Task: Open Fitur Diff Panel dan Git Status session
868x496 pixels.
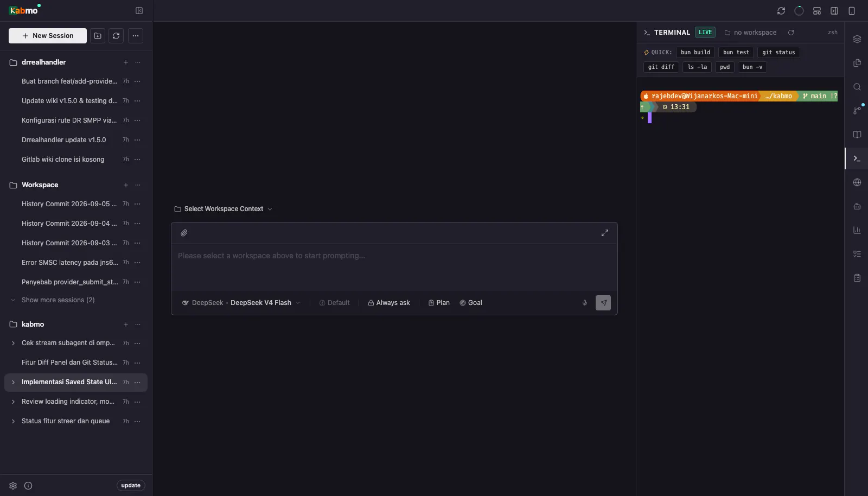Action: point(69,363)
